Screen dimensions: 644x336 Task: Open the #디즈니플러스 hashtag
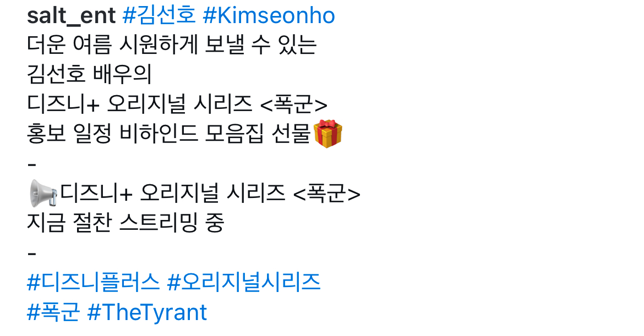pos(93,282)
